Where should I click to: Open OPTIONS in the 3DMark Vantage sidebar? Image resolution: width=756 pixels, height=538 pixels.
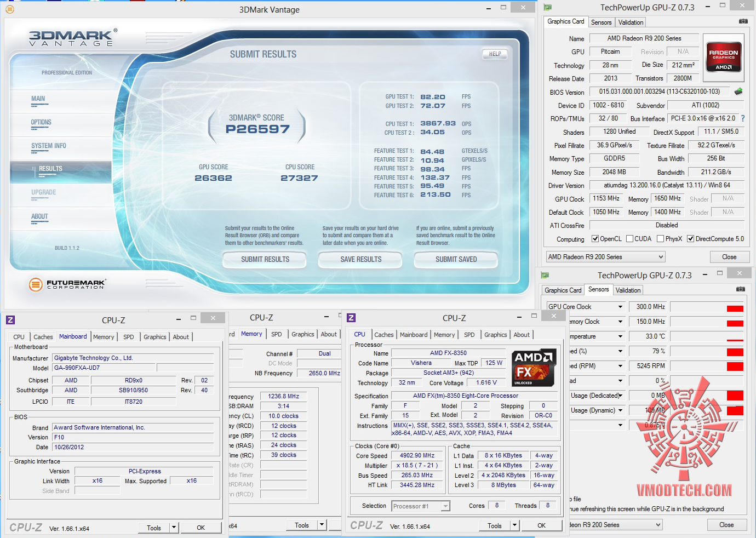41,123
